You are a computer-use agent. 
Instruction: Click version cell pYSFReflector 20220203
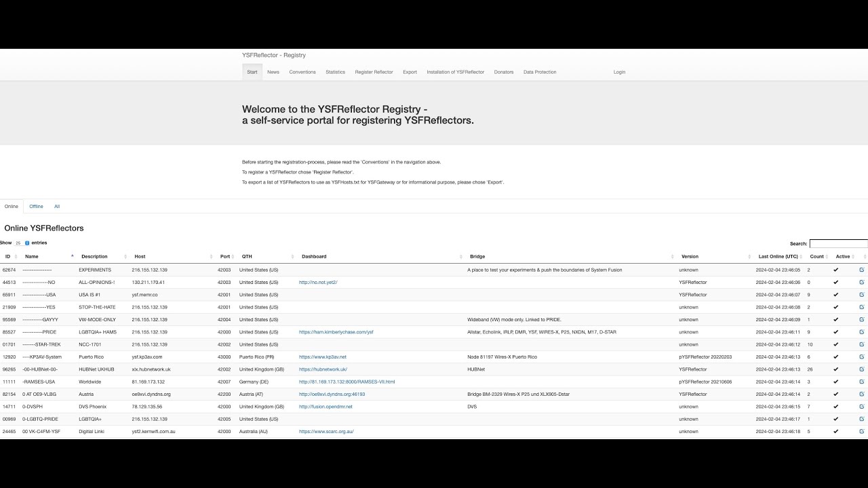(x=705, y=357)
